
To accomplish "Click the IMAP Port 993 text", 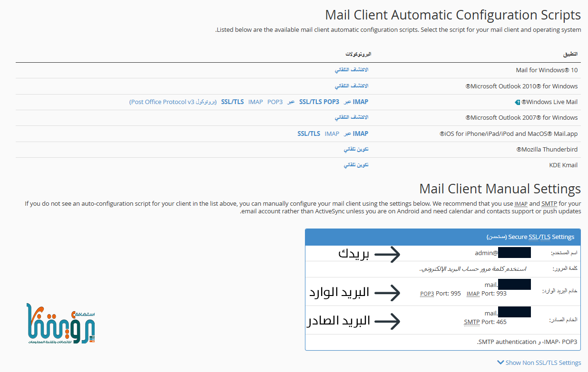I will point(486,293).
